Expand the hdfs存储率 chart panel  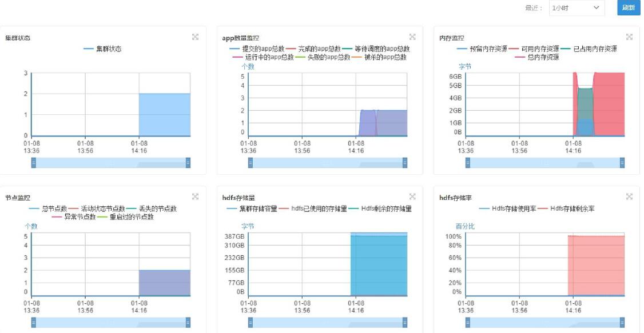pyautogui.click(x=629, y=197)
